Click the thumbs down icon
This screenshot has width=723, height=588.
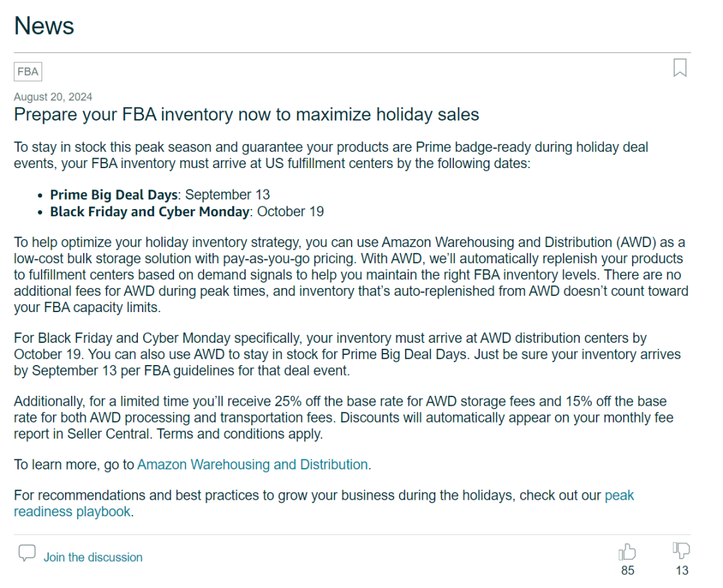(x=681, y=551)
